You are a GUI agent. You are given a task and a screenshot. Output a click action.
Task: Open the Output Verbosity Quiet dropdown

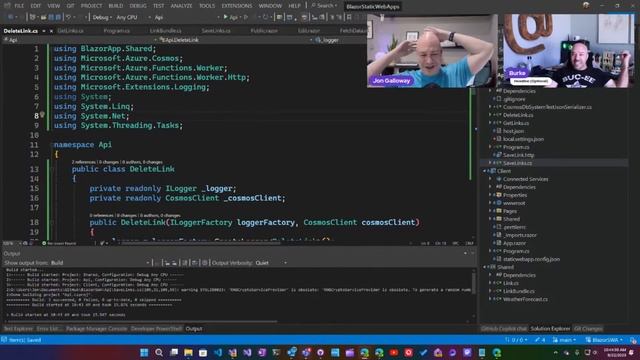tap(271, 263)
